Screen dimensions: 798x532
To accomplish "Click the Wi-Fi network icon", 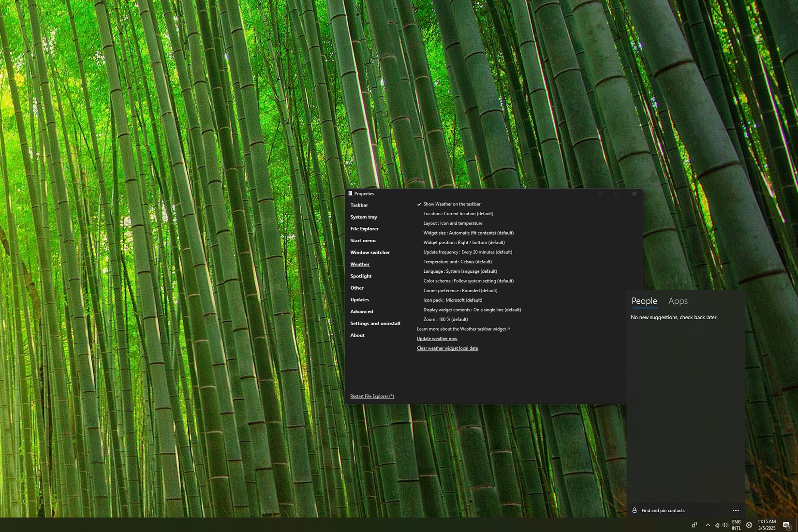I will click(717, 525).
